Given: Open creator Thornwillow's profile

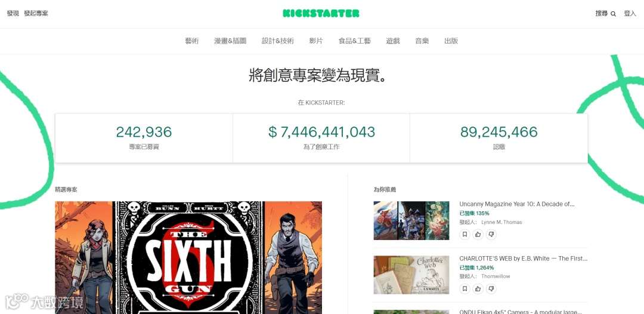Looking at the screenshot, I should click(x=496, y=276).
